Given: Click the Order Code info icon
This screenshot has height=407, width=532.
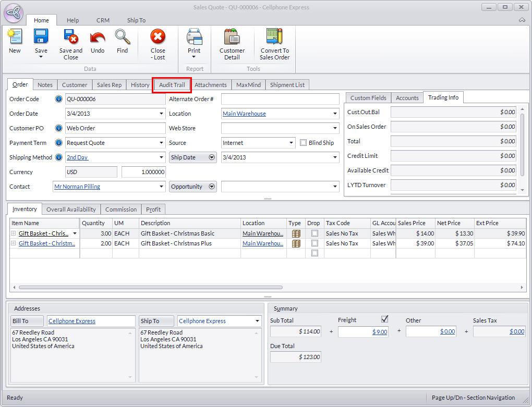Looking at the screenshot, I should pyautogui.click(x=58, y=99).
